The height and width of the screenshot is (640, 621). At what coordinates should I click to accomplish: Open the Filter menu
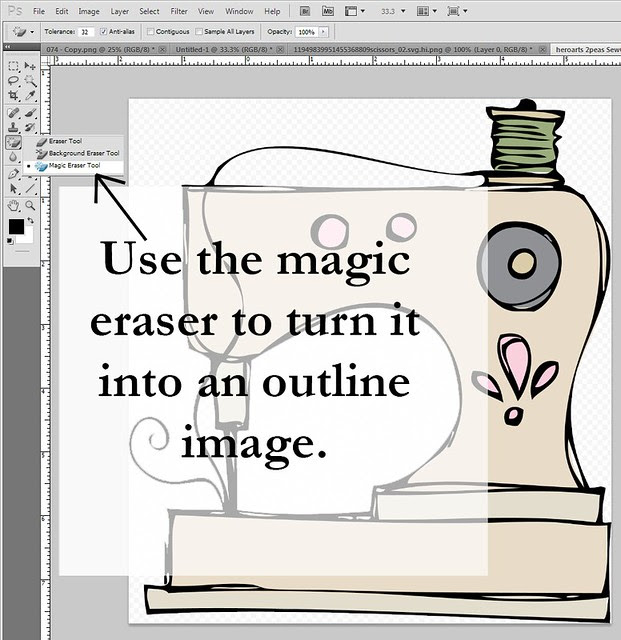[179, 11]
